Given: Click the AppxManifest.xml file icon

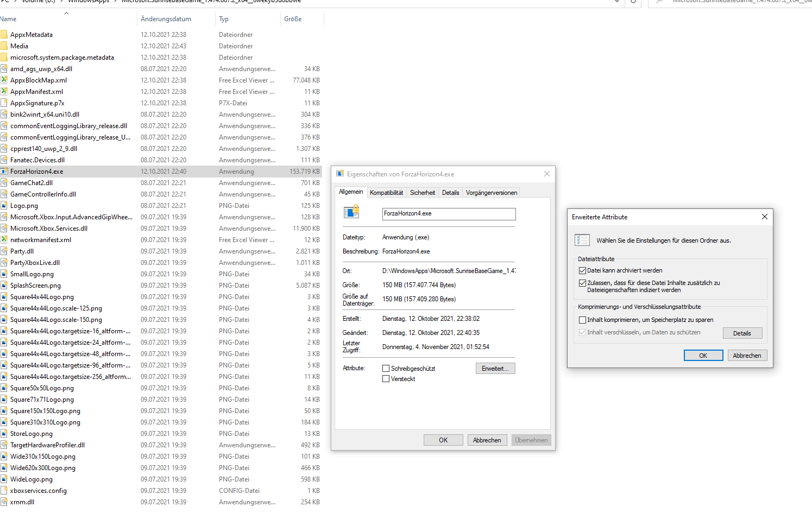Looking at the screenshot, I should 4,92.
